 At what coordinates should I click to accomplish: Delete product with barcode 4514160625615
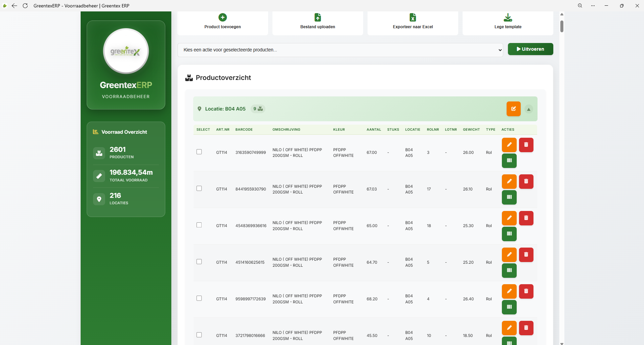[x=526, y=255]
